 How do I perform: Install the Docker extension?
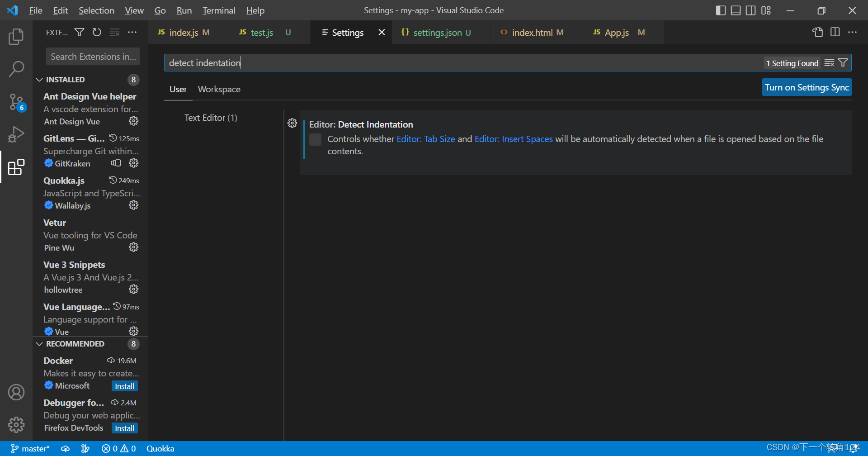124,386
